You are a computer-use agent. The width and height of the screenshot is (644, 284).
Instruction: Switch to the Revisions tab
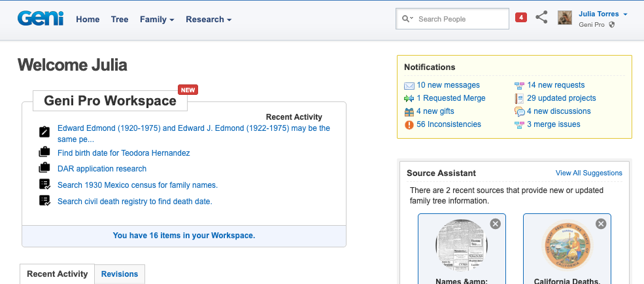[x=120, y=274]
